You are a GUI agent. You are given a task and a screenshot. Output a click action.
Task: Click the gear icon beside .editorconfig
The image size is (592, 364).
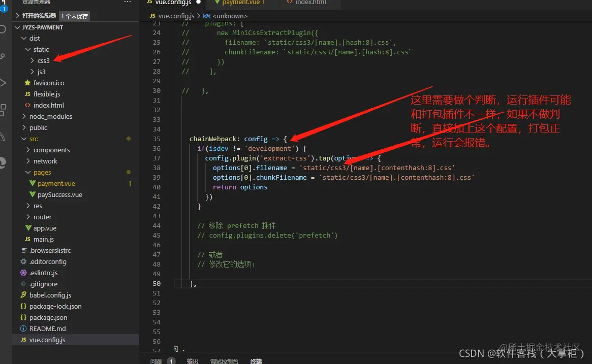pos(23,261)
